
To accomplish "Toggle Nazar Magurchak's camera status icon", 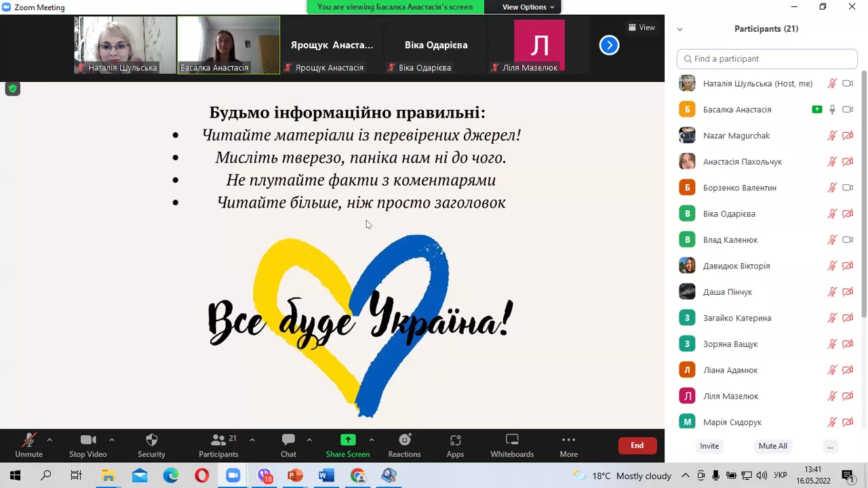I will (x=848, y=135).
